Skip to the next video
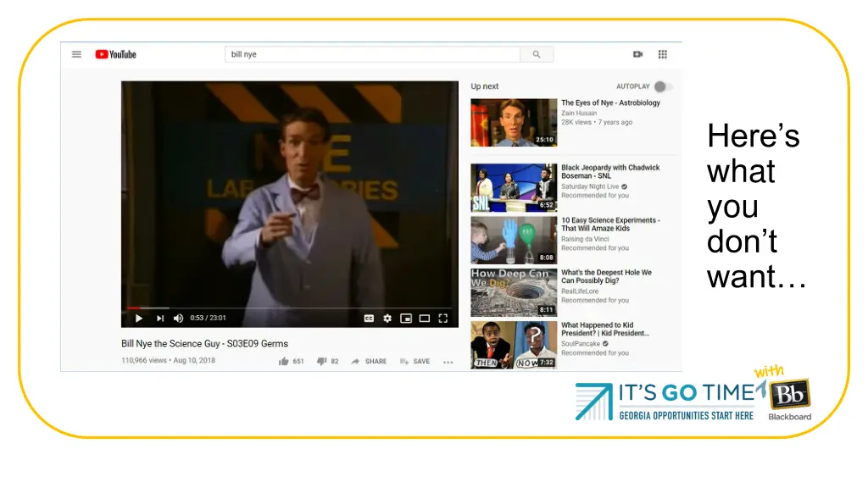868x488 pixels. click(x=160, y=319)
